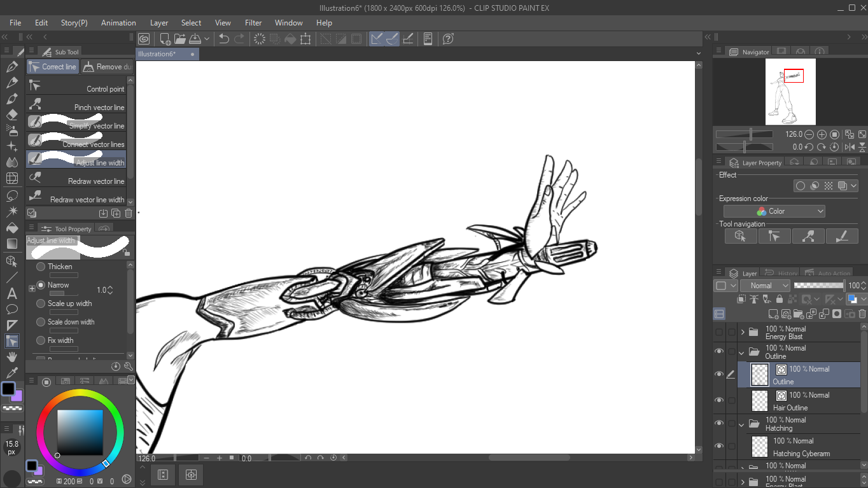The image size is (868, 488).
Task: Select the Balloon tool
Action: tap(12, 309)
